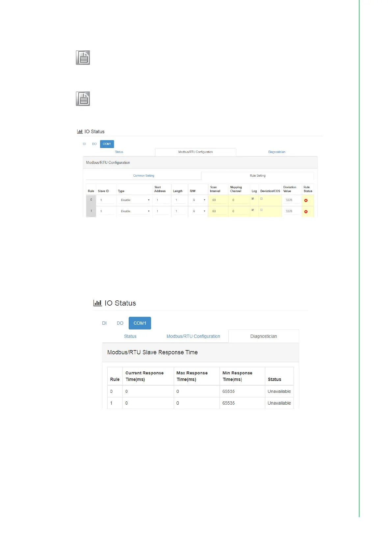392x554 pixels.
Task: Open the Diagnostician tab in upper panel
Action: [277, 152]
